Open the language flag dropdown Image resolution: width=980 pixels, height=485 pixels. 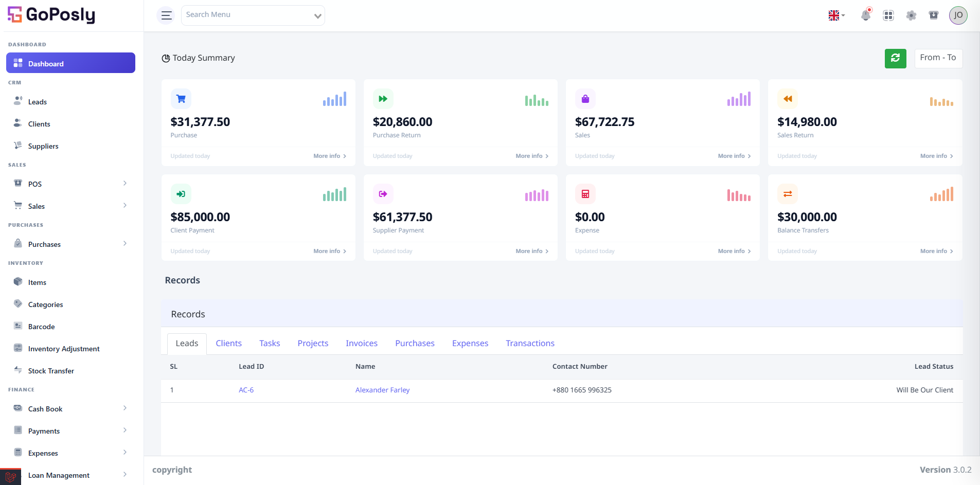point(837,15)
